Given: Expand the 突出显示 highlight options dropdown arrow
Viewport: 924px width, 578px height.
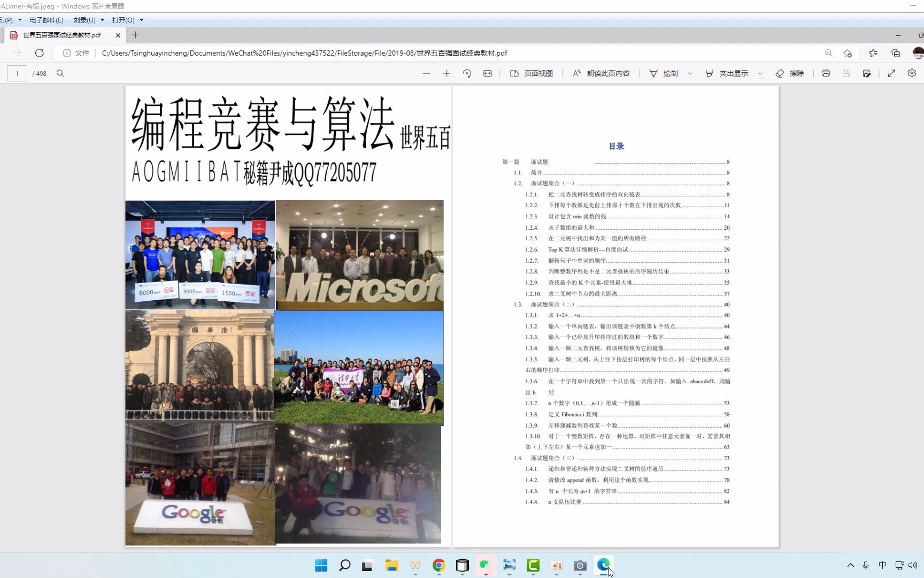Looking at the screenshot, I should point(760,73).
